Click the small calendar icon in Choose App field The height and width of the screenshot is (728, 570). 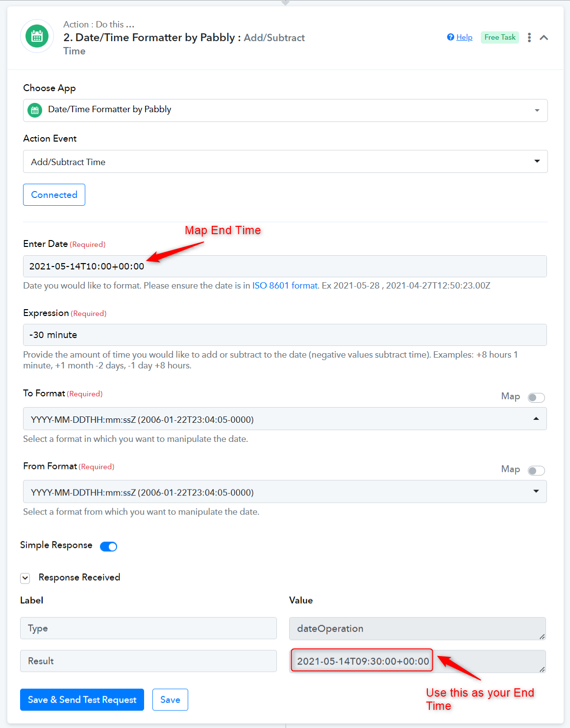tap(35, 110)
